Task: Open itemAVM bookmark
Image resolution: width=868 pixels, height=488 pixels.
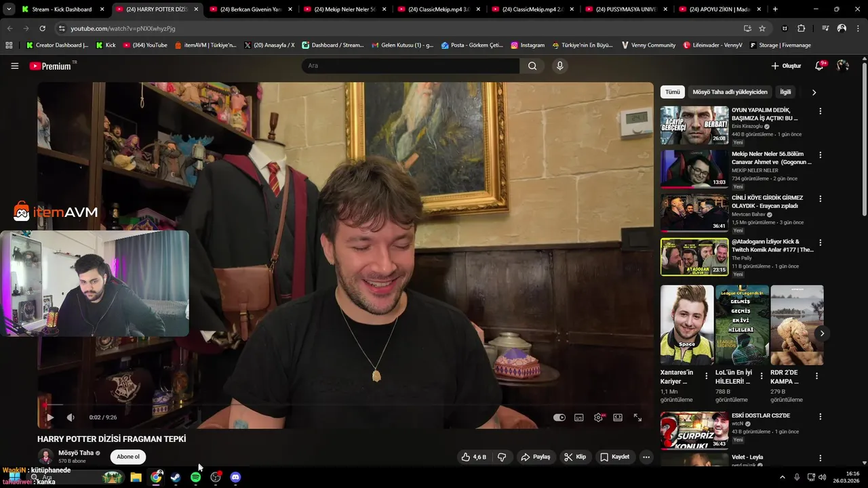Action: point(205,45)
